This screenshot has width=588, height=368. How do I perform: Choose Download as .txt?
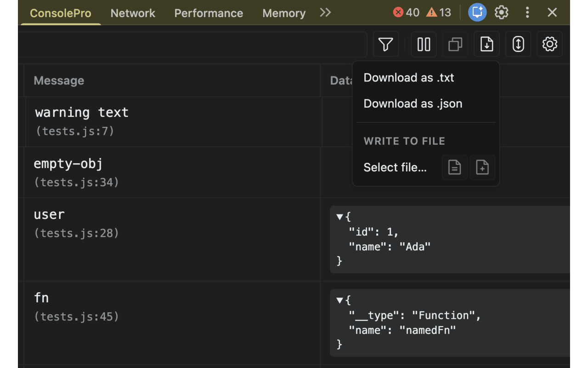click(x=409, y=78)
